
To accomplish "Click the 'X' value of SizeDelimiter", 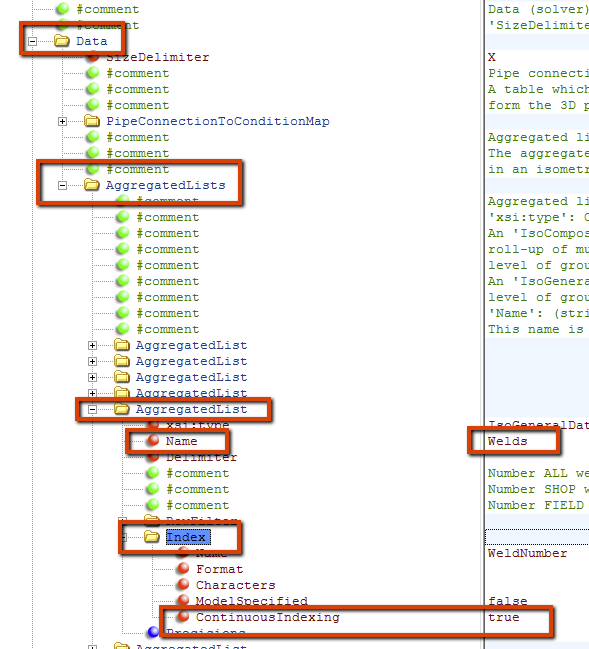I will coord(491,57).
